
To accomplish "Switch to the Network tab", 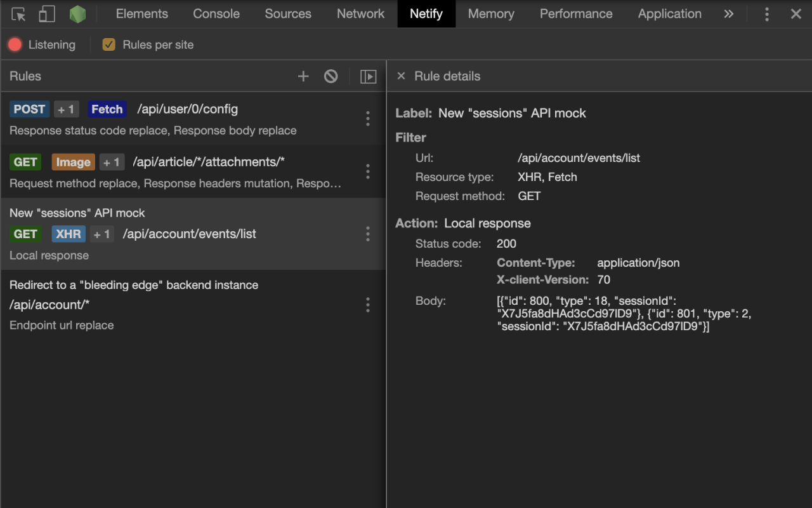I will coord(361,14).
